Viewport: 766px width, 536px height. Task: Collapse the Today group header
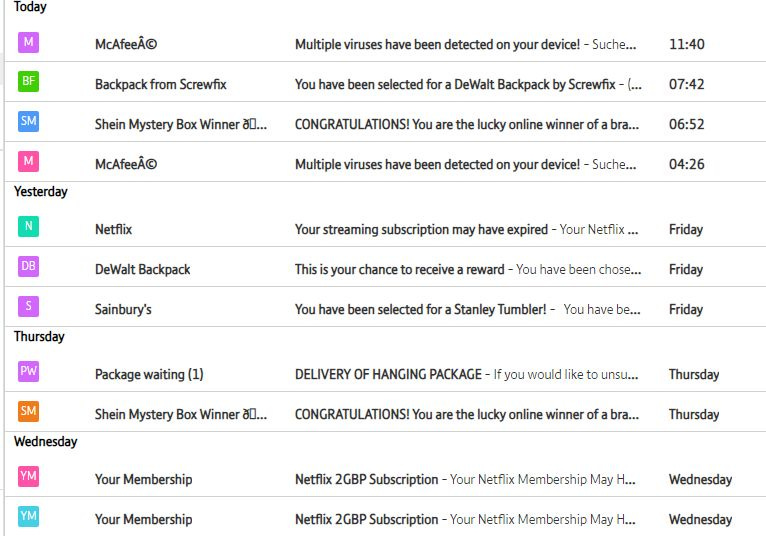pyautogui.click(x=30, y=7)
